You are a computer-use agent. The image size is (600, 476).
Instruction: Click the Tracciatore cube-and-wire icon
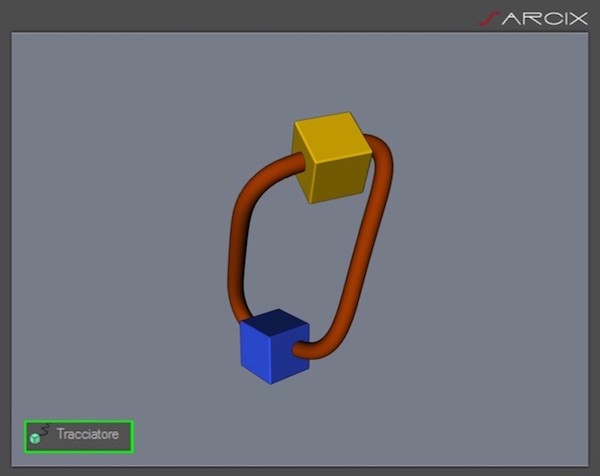pos(40,434)
